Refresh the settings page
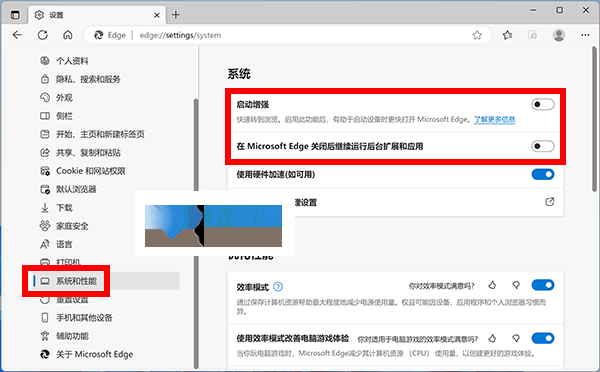 [x=42, y=35]
